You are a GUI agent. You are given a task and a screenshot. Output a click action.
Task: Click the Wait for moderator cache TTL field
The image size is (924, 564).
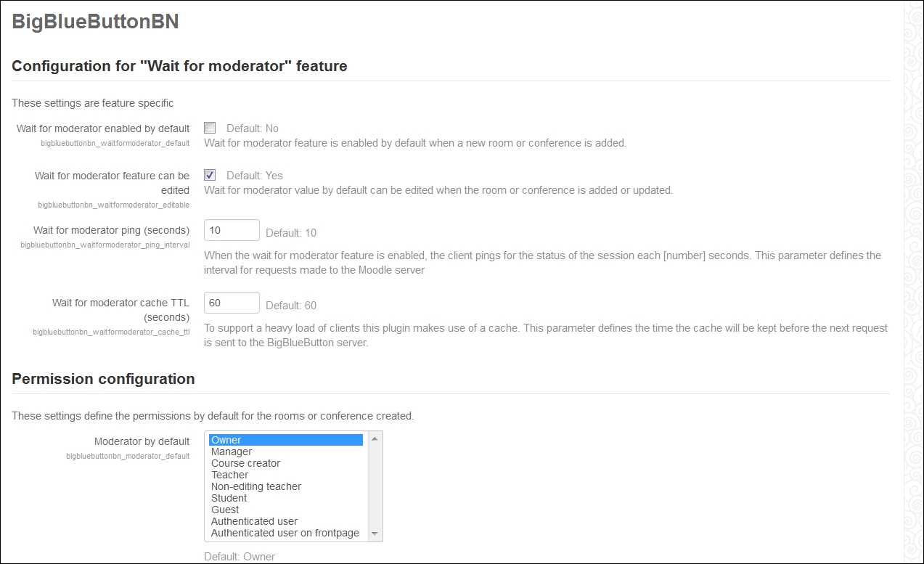tap(232, 303)
